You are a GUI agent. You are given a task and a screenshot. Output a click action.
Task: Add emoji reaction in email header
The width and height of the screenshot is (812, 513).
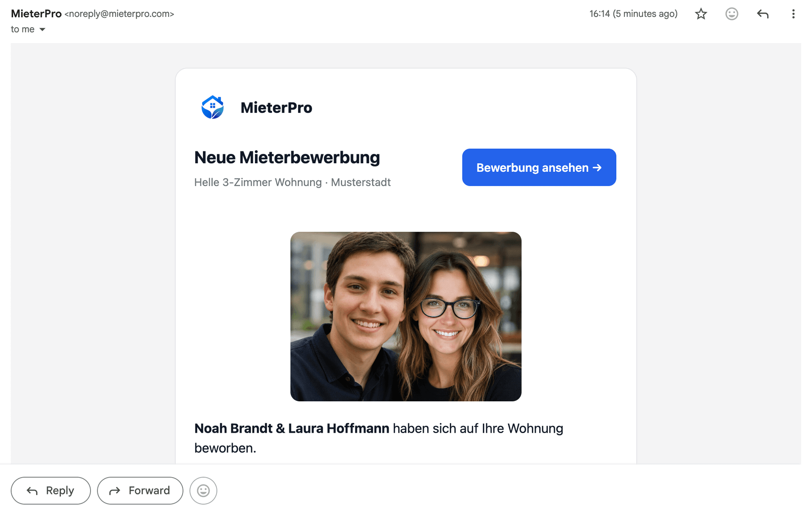tap(732, 14)
